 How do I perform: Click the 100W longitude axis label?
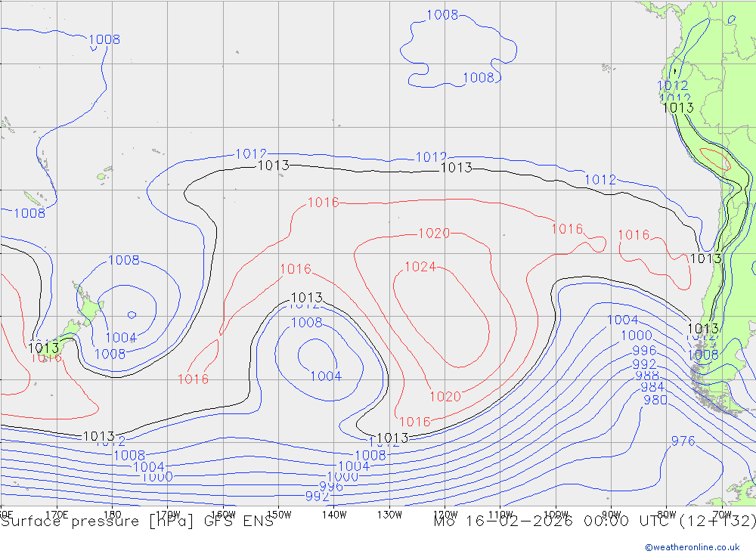coord(556,515)
